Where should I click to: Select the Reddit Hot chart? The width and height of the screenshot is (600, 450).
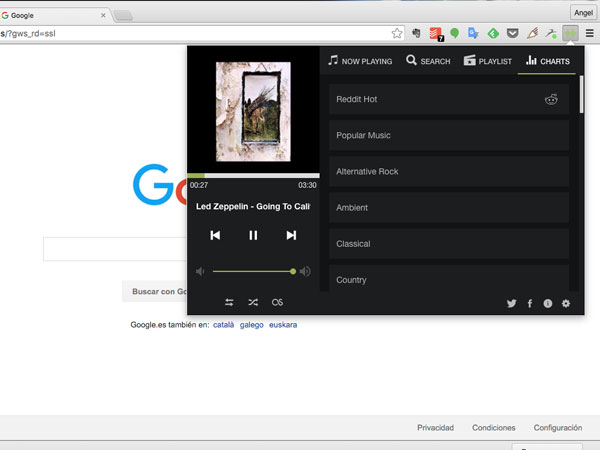[x=449, y=100]
